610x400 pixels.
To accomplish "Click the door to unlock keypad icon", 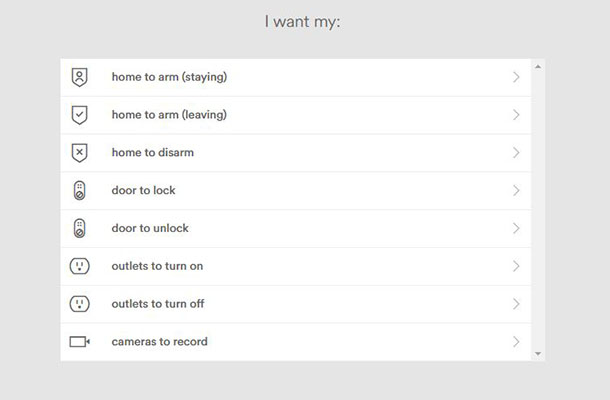I will (x=79, y=228).
